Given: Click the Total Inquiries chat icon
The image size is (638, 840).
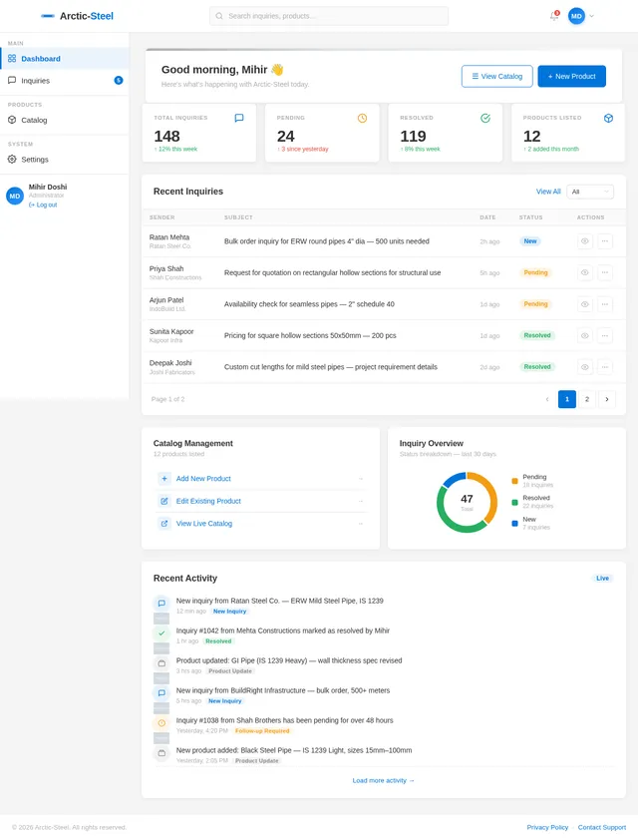Looking at the screenshot, I should pyautogui.click(x=239, y=118).
